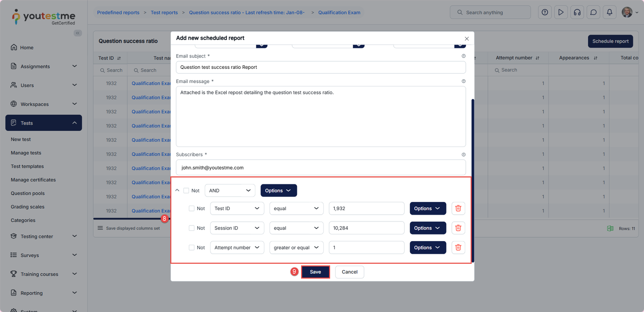The image size is (644, 312).
Task: Open the Session ID field dropdown
Action: coord(237,228)
